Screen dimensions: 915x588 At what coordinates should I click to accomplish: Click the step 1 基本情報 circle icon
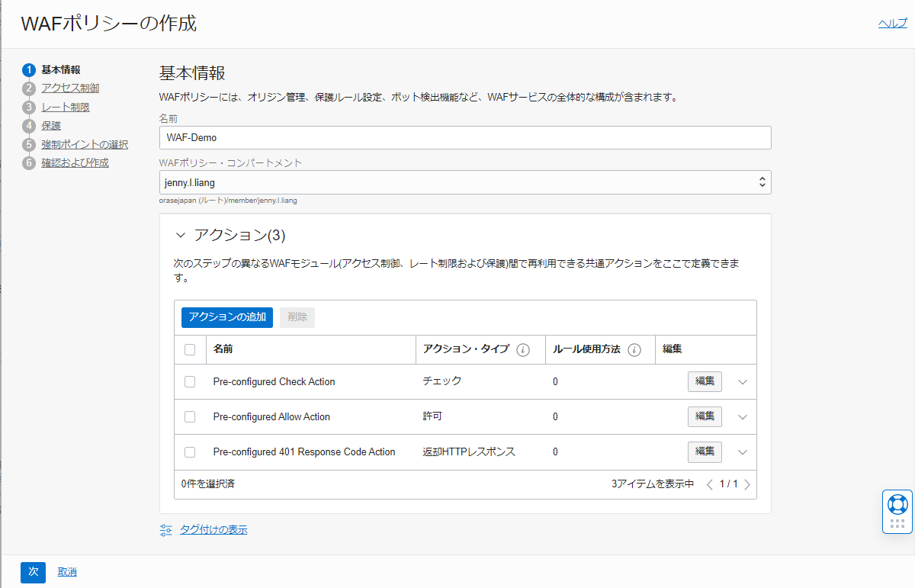pos(29,70)
